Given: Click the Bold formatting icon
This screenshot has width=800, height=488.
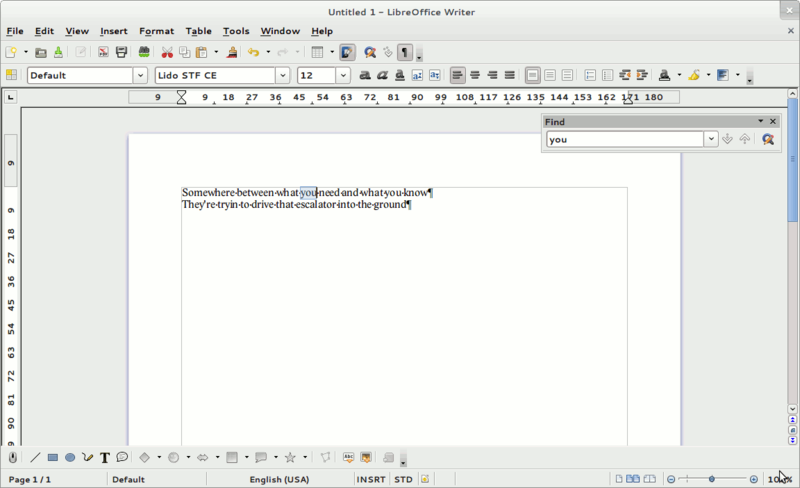Looking at the screenshot, I should (365, 76).
